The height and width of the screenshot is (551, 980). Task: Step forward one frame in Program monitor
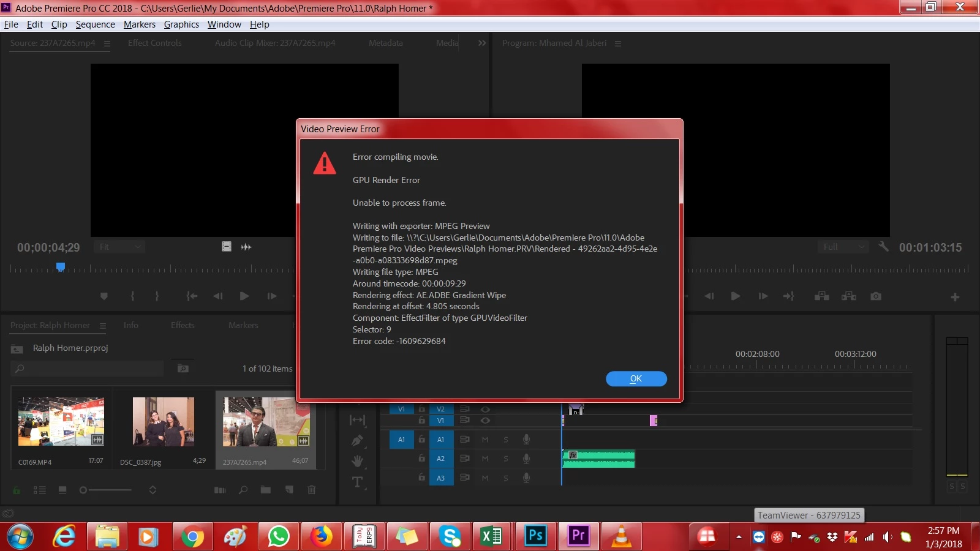coord(763,296)
